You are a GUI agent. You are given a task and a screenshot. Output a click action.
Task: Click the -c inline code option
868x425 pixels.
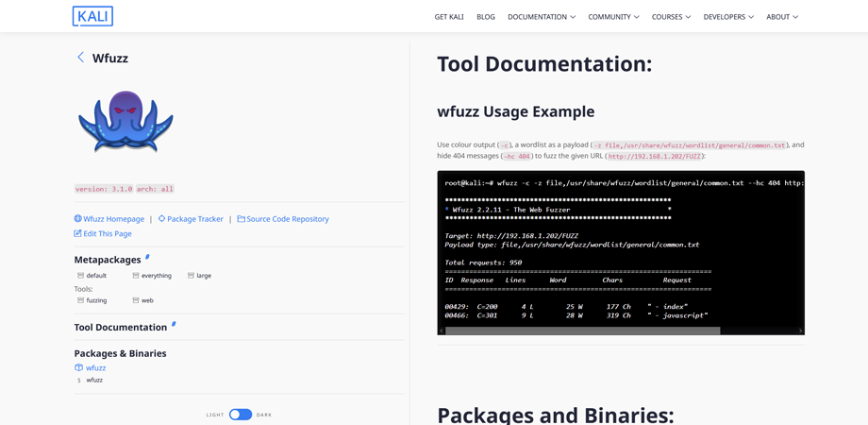tap(505, 145)
